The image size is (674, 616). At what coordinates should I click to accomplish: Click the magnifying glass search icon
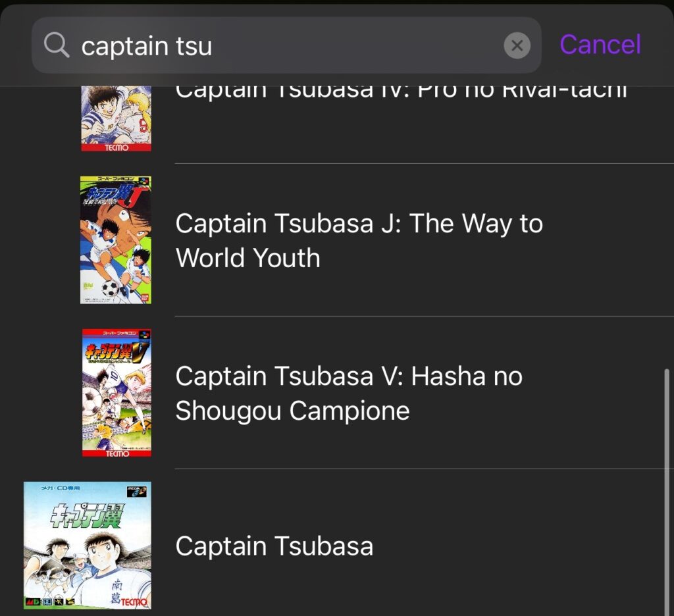tap(57, 45)
